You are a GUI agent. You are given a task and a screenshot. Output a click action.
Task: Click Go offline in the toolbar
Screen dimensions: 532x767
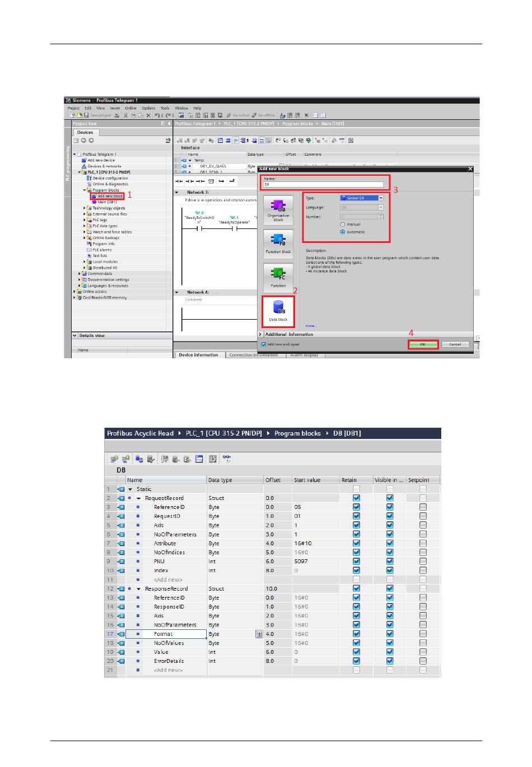click(x=264, y=115)
